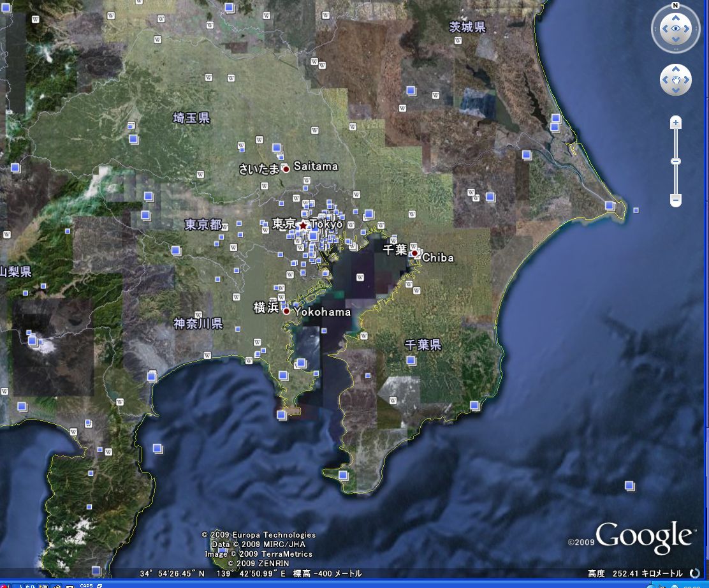The image size is (709, 588).
Task: Click the 茨城県 prefecture label
Action: click(467, 27)
